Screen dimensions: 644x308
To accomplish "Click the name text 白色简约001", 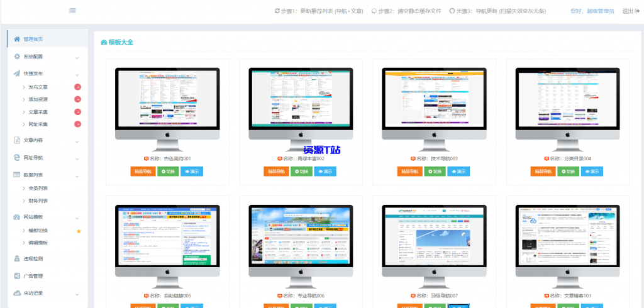I will click(x=177, y=158).
